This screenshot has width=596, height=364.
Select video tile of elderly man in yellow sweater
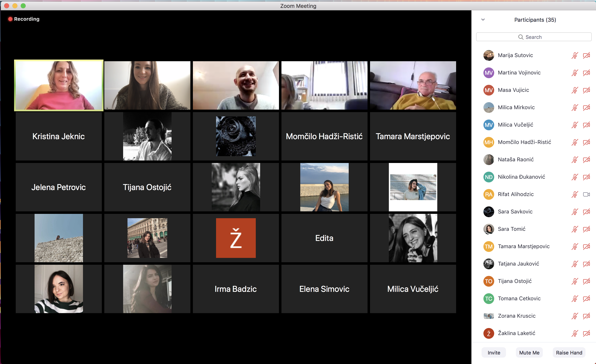click(x=413, y=85)
